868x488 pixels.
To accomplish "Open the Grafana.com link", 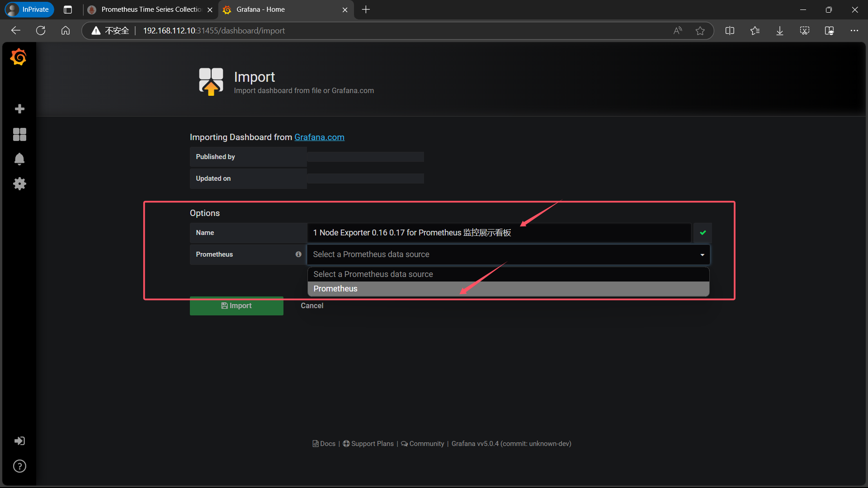I will [x=319, y=137].
